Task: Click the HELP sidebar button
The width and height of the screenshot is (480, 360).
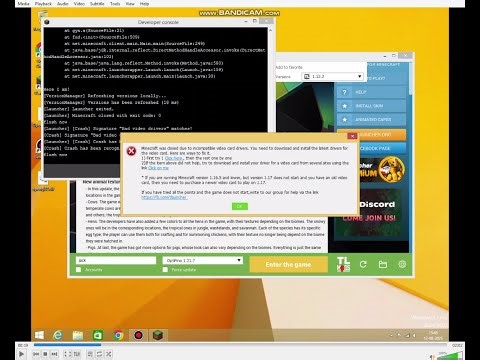Action: [x=371, y=92]
